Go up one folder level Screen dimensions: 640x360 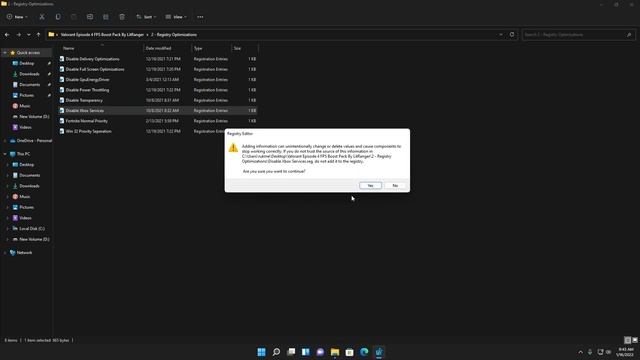38,35
